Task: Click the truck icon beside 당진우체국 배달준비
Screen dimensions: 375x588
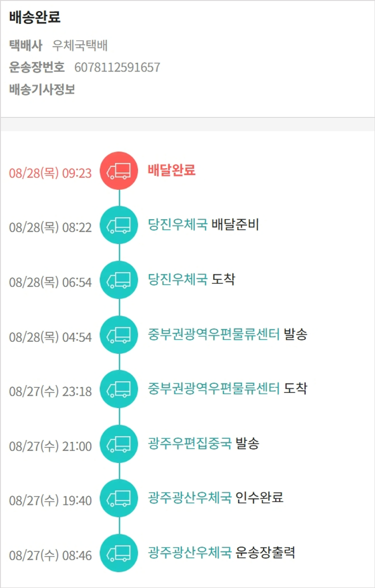Action: coord(119,225)
